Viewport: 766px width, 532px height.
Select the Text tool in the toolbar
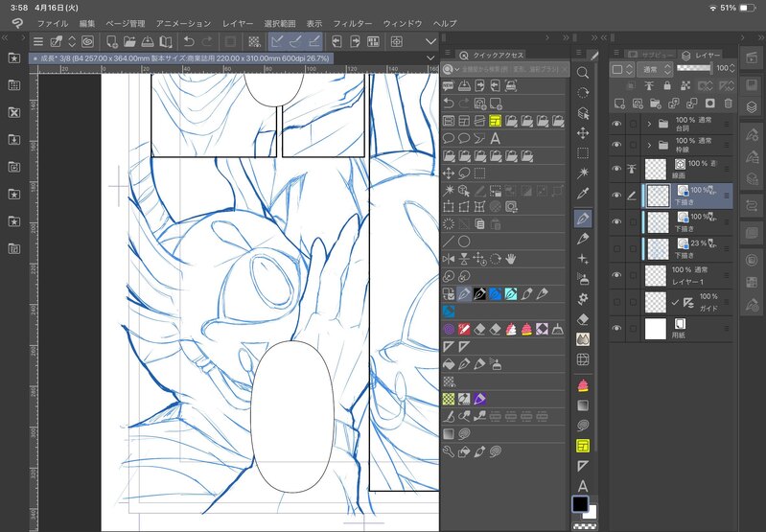click(583, 485)
